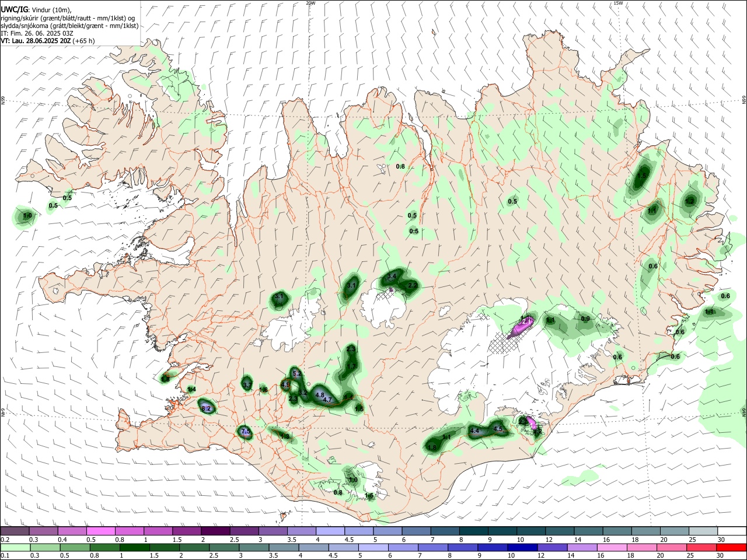Select the bright red swatch ending the bottom legend
Viewport: 747px width, 560px height.
click(731, 547)
